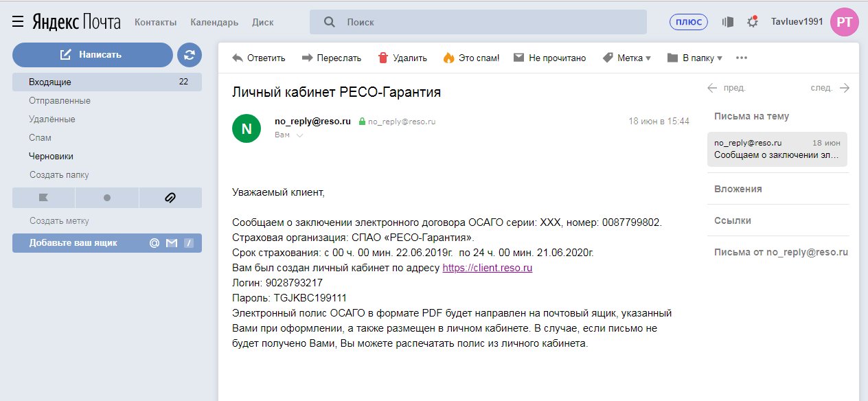This screenshot has width=868, height=401.
Task: Filter by unread dot icon
Action: point(106,198)
